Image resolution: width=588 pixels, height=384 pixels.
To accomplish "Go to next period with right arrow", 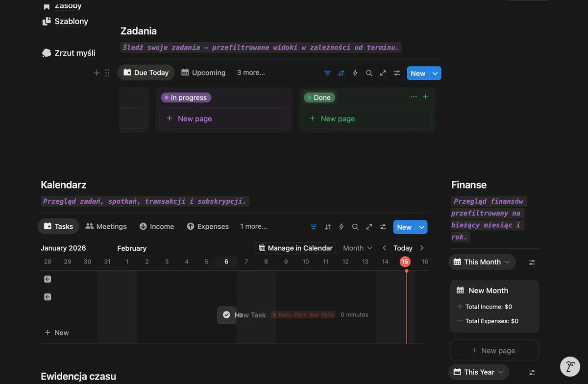I will [x=422, y=248].
